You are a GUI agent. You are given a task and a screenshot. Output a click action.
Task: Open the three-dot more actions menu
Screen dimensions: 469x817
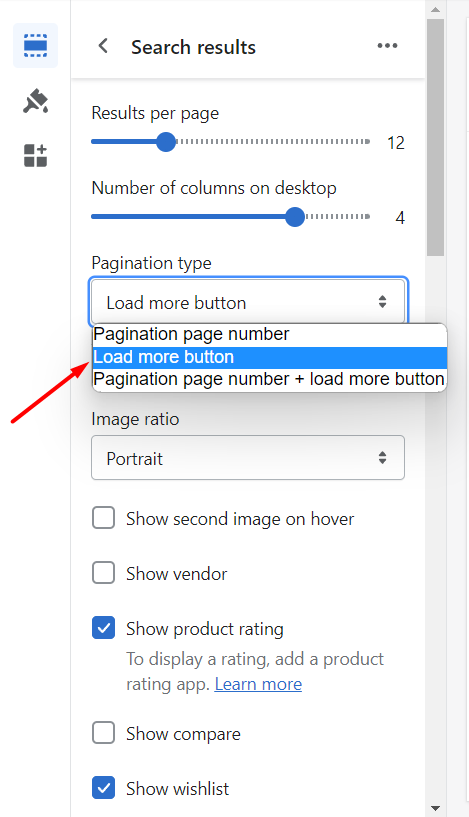click(387, 46)
